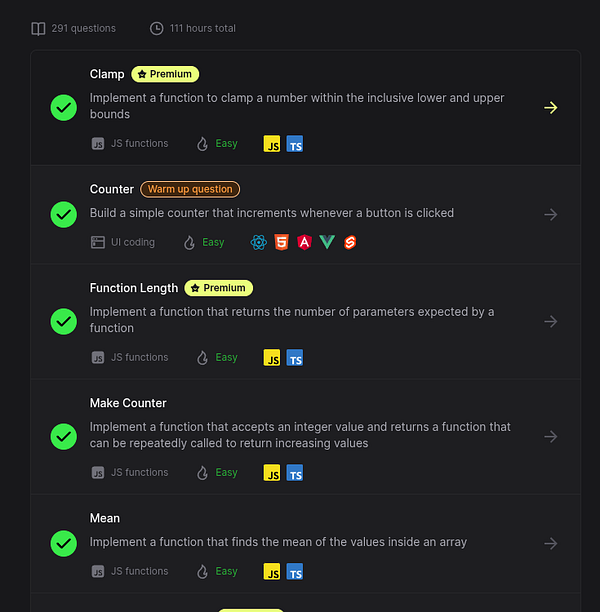Viewport: 600px width, 612px height.
Task: Open Counter question using right arrow
Action: pos(550,214)
